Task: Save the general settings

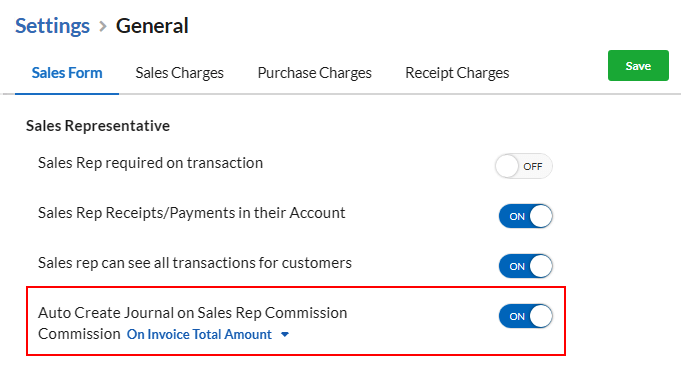Action: [638, 66]
